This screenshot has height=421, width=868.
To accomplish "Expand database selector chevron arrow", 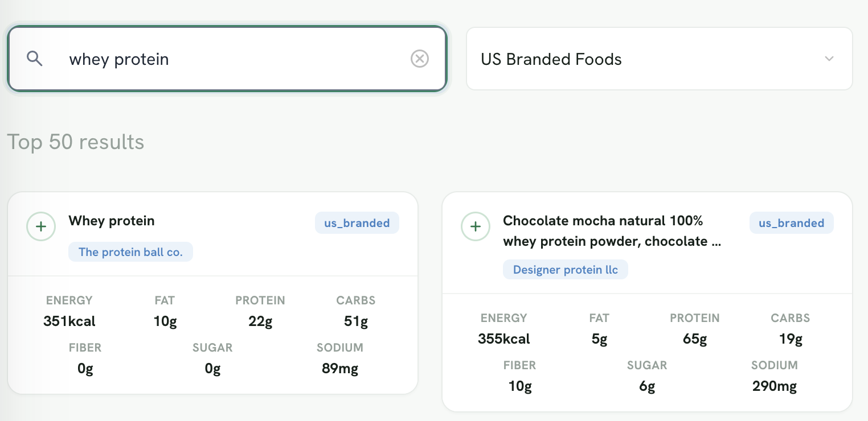I will click(829, 59).
